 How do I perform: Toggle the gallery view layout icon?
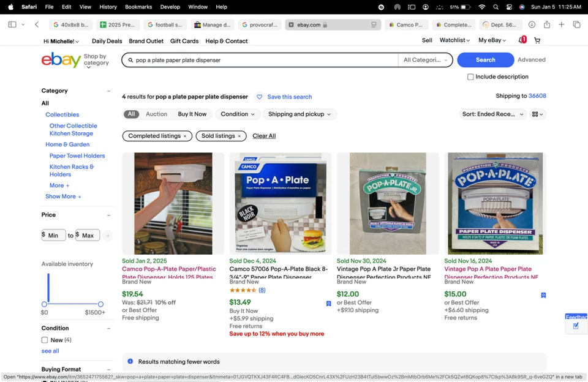537,114
